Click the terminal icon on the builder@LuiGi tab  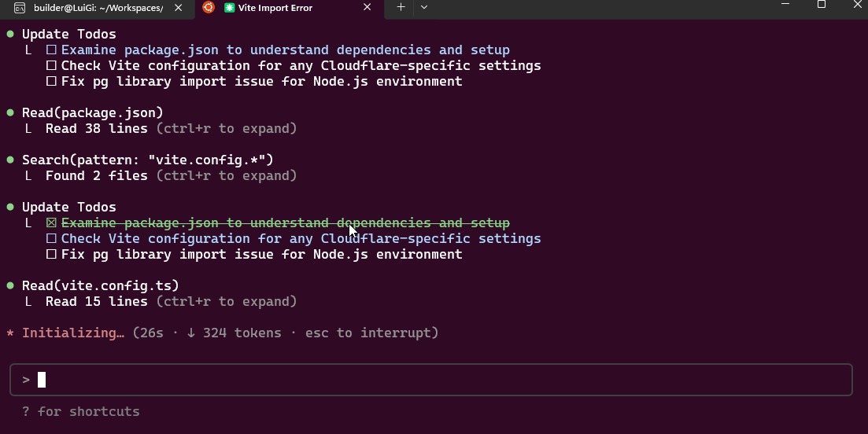pos(20,8)
